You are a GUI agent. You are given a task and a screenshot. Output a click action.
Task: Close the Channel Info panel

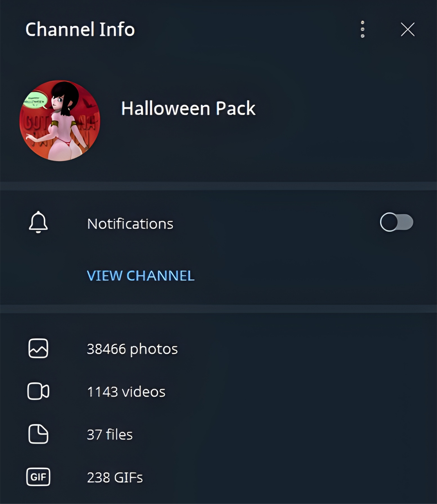point(407,29)
